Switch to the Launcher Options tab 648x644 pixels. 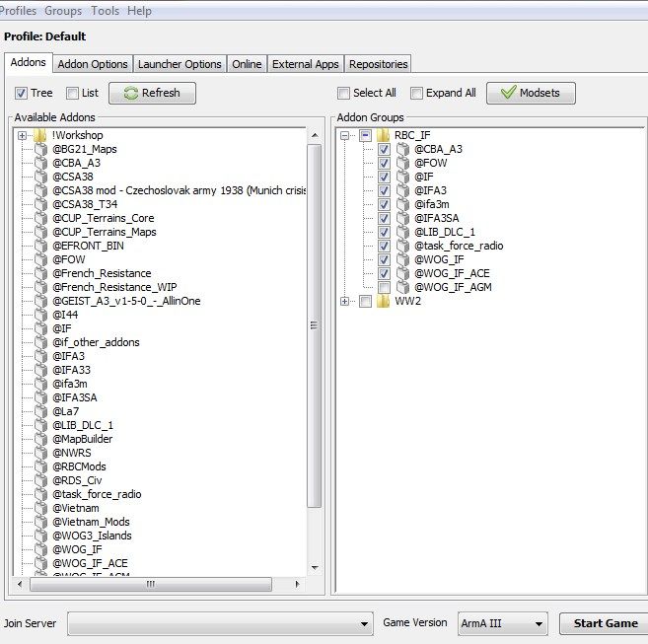(180, 64)
